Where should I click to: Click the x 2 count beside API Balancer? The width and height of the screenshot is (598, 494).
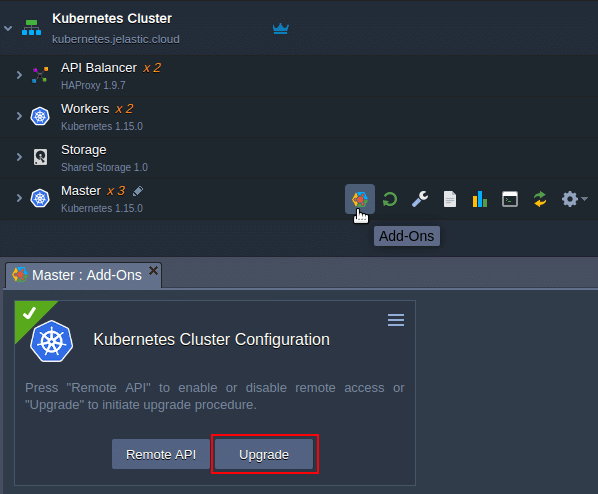[152, 68]
